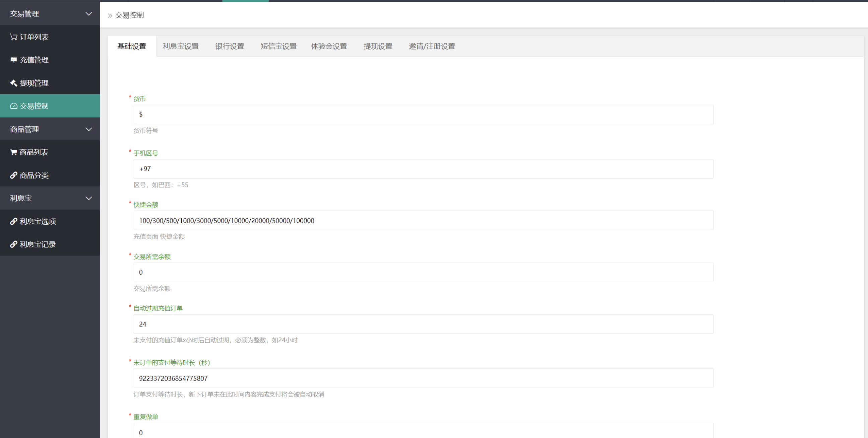Collapse the 交易管理 menu chevron
Image resolution: width=868 pixels, height=438 pixels.
88,14
